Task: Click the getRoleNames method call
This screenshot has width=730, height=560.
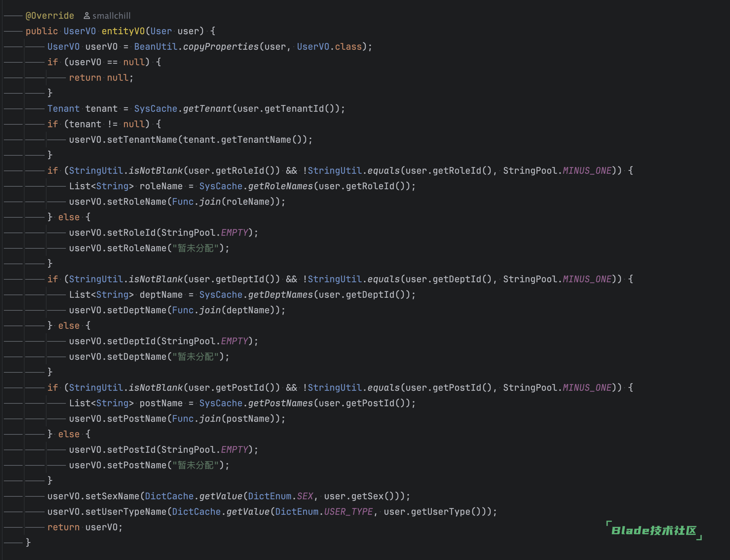Action: (x=280, y=186)
